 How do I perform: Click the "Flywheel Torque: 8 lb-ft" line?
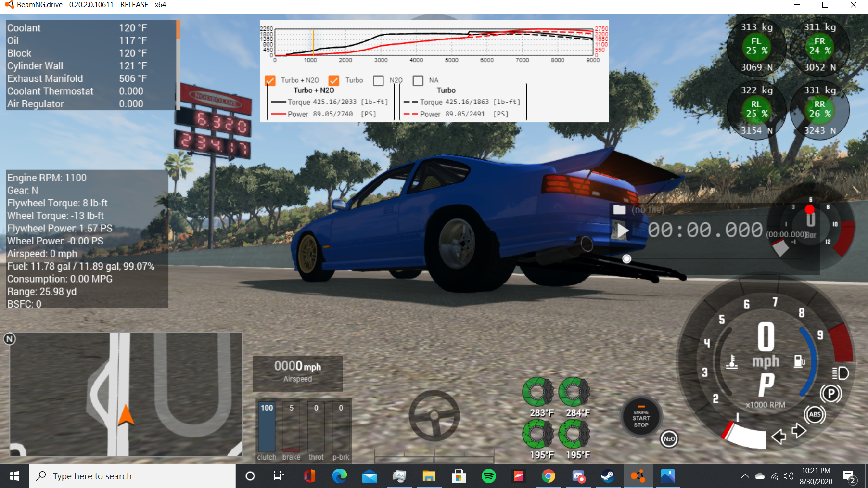[x=57, y=203]
